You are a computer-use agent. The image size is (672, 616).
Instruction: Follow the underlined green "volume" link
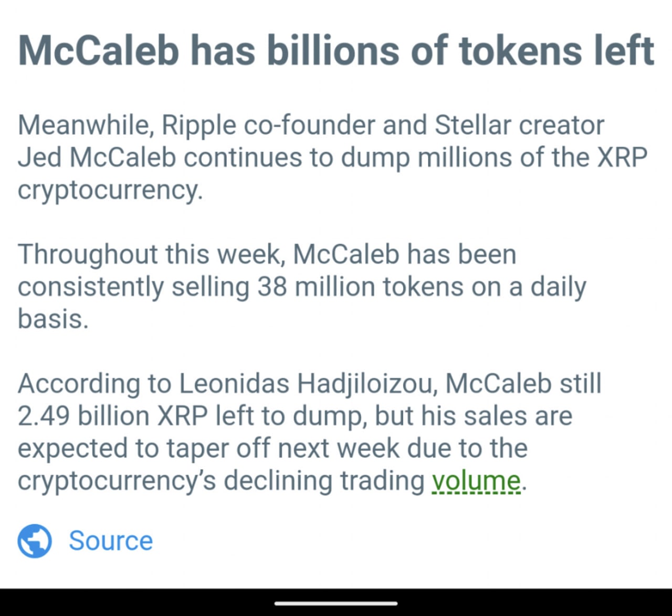(476, 481)
